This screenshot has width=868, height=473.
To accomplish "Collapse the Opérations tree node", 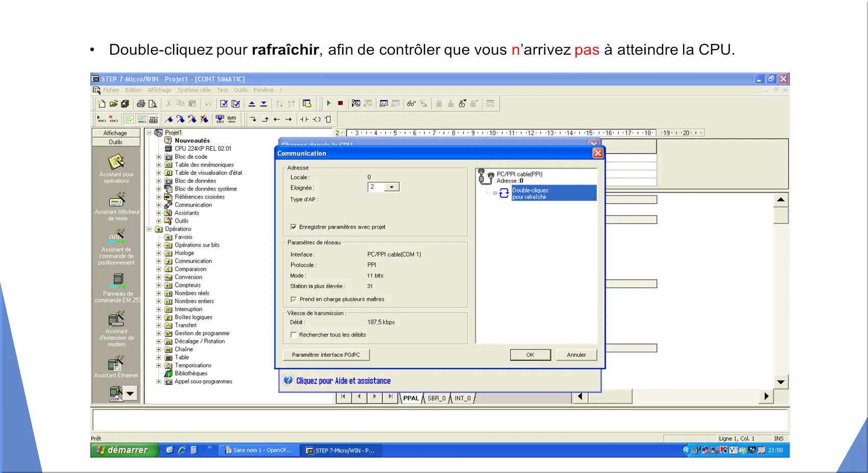I will tap(149, 229).
